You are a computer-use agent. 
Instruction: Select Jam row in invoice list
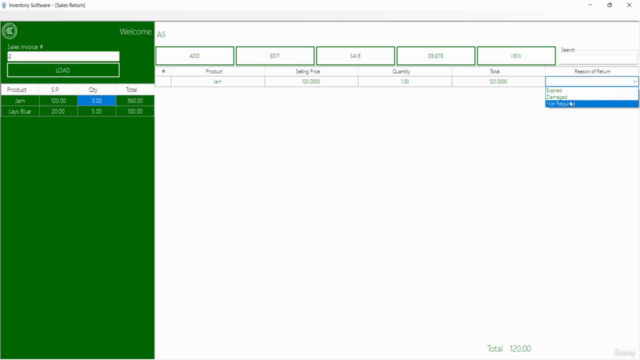pyautogui.click(x=78, y=101)
